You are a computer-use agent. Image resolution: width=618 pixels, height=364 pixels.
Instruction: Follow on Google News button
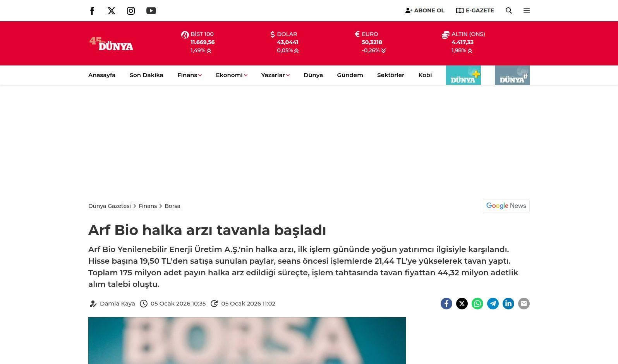pos(506,206)
